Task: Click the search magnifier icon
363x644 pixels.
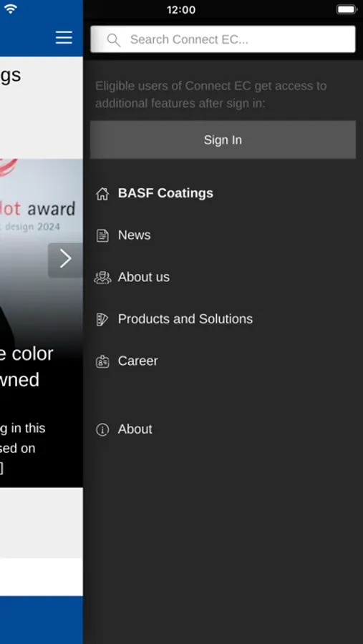Action: [113, 40]
